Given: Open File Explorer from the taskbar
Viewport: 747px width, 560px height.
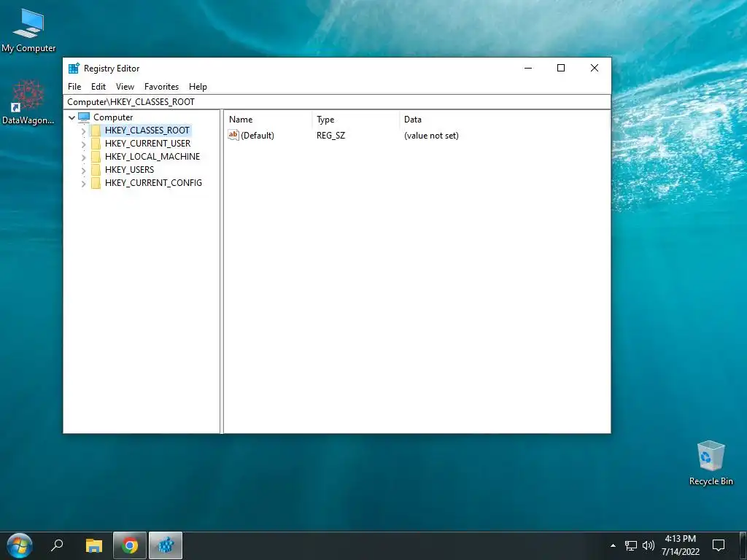Looking at the screenshot, I should click(94, 545).
